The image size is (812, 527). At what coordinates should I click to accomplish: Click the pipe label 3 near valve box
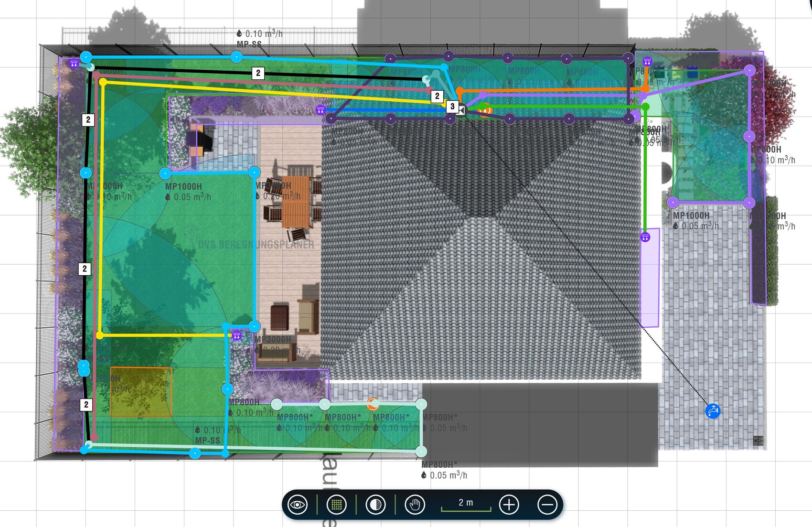click(x=452, y=107)
